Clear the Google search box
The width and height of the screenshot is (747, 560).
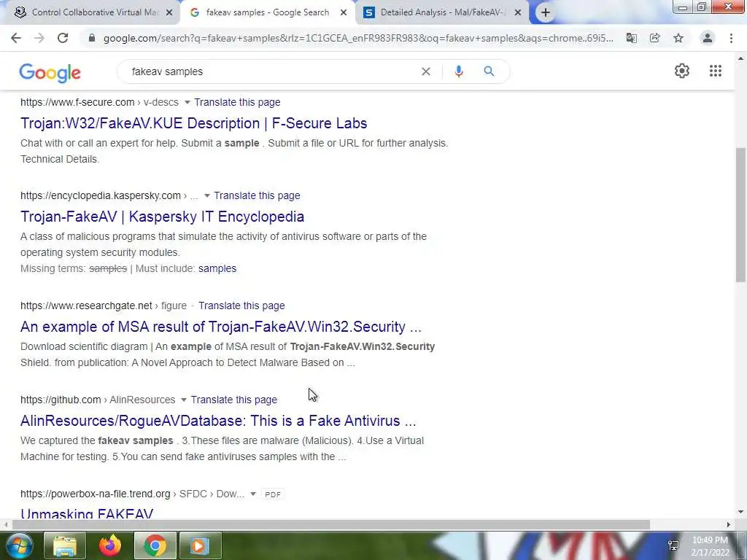click(x=426, y=71)
